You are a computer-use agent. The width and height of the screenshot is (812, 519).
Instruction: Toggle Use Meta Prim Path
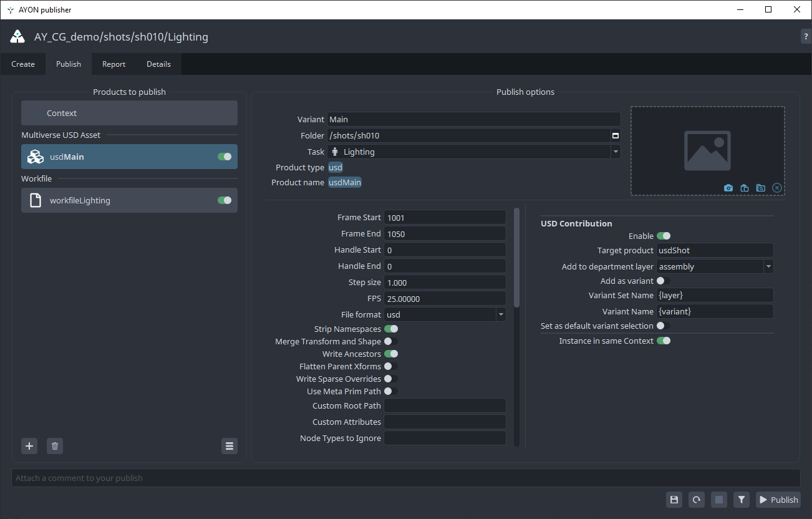[x=391, y=391]
